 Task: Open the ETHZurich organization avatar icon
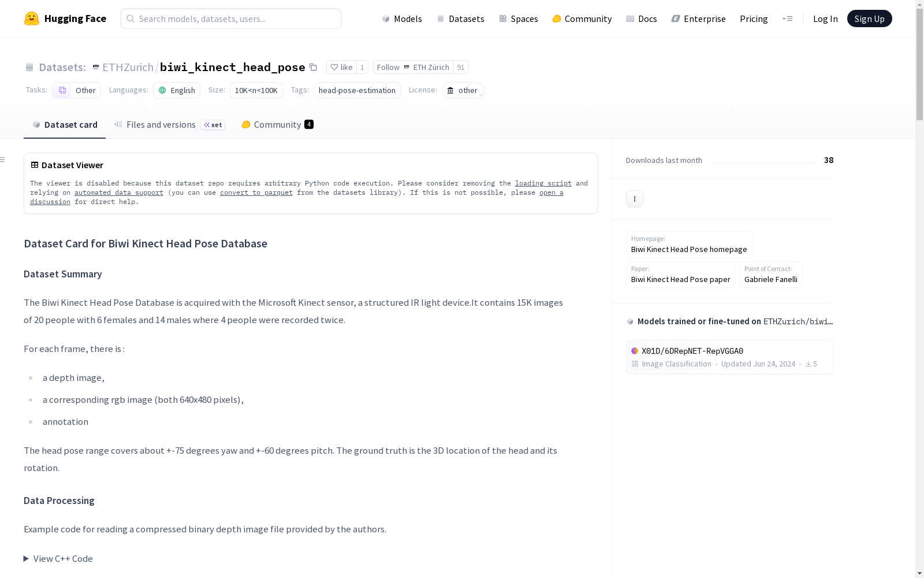[x=96, y=67]
